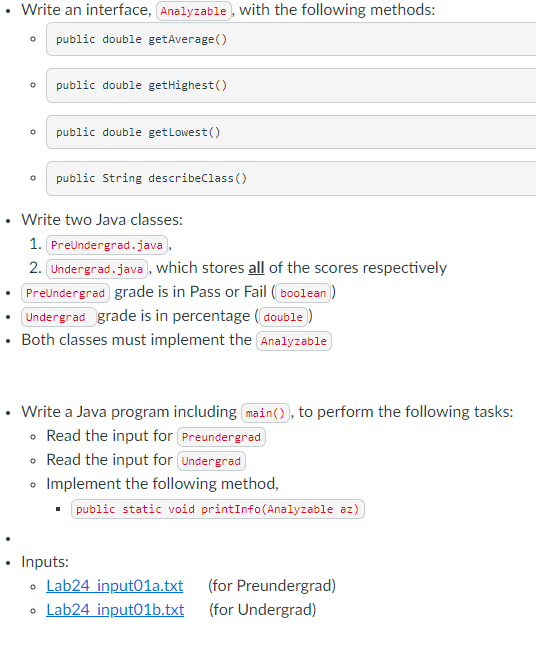
Task: Click the Undergrad.java code label
Action: click(97, 269)
